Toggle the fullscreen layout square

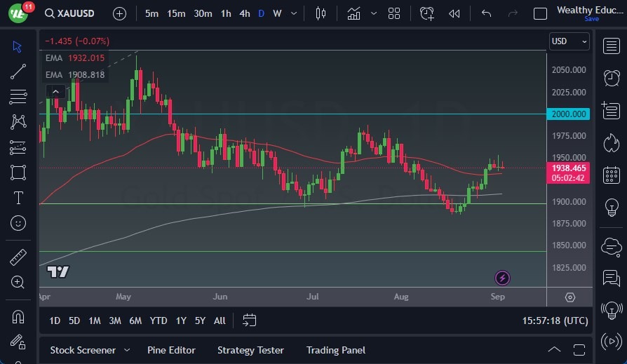(x=540, y=13)
